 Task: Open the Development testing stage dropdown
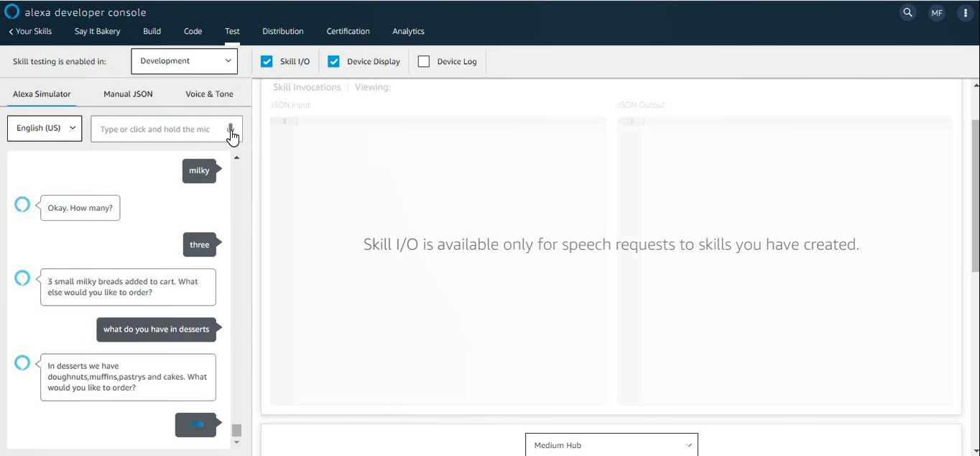[x=185, y=61]
